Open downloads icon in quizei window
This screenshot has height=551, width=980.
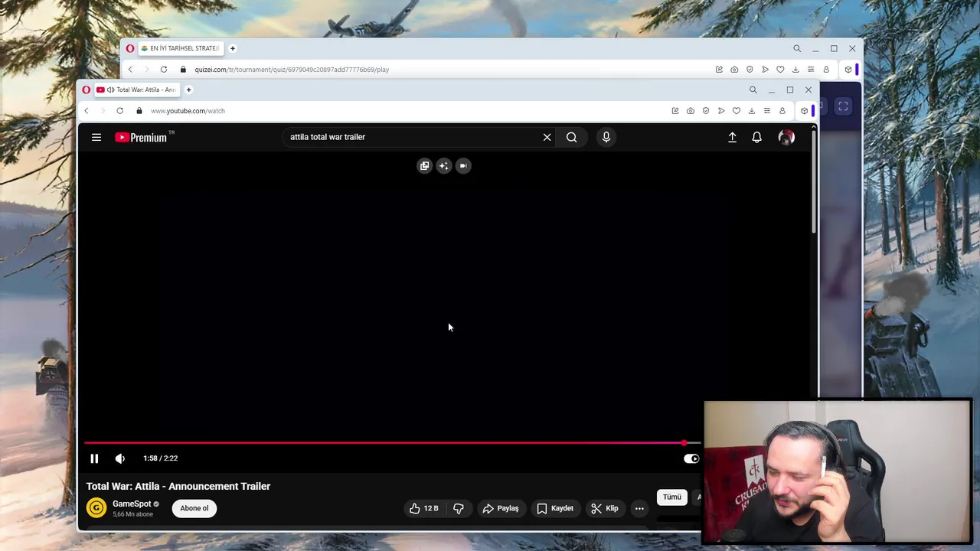point(795,70)
